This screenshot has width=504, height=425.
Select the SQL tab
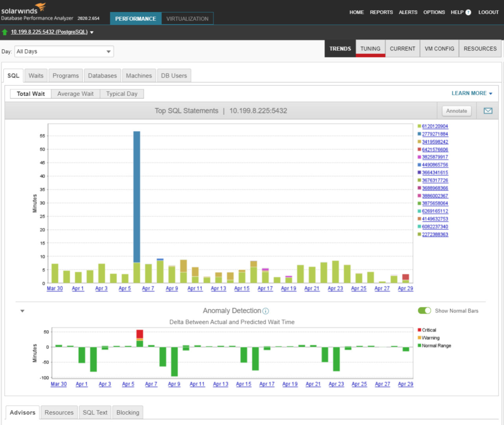pyautogui.click(x=13, y=76)
